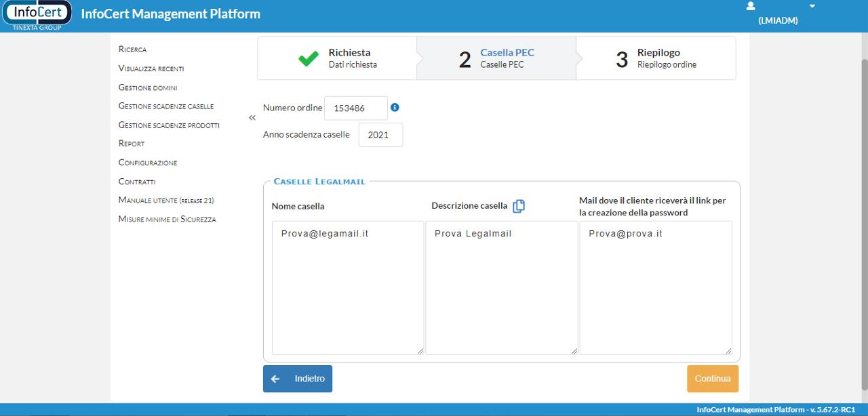Click the Numero ordine input field
The height and width of the screenshot is (416, 868).
pos(355,108)
